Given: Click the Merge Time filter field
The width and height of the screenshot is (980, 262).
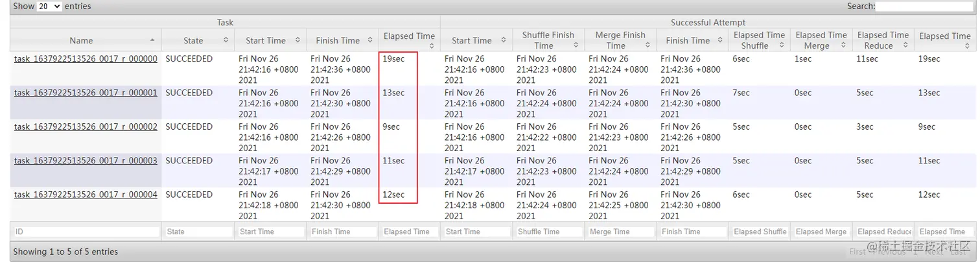Looking at the screenshot, I should point(620,232).
